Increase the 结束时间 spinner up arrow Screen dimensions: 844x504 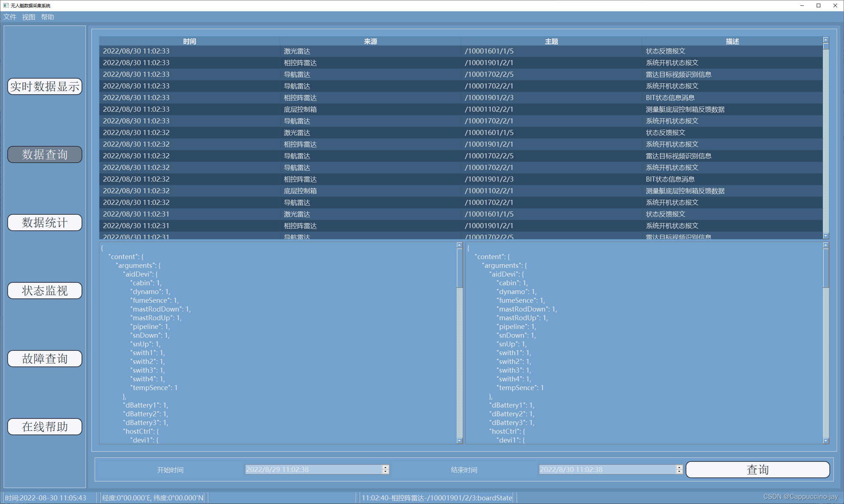(679, 467)
